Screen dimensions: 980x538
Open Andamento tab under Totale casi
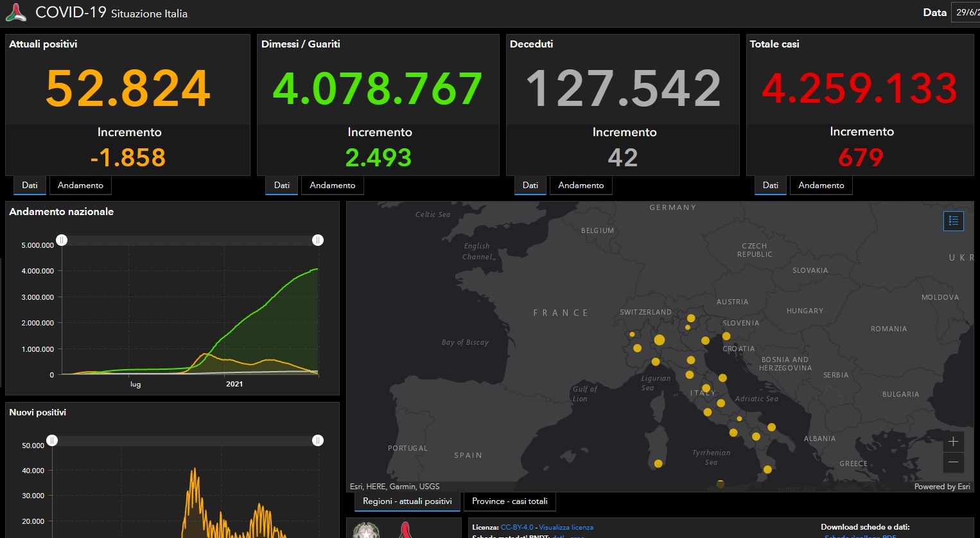click(x=821, y=186)
